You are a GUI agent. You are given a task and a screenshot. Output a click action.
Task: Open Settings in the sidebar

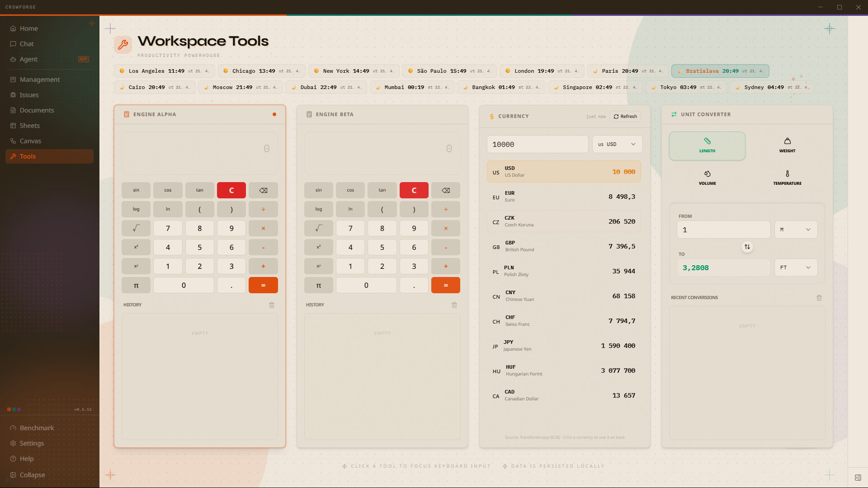click(x=49, y=443)
